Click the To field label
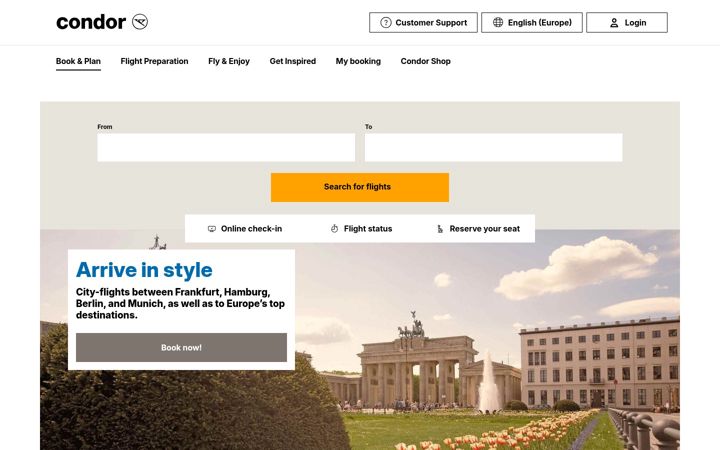The width and height of the screenshot is (720, 450). click(x=369, y=127)
